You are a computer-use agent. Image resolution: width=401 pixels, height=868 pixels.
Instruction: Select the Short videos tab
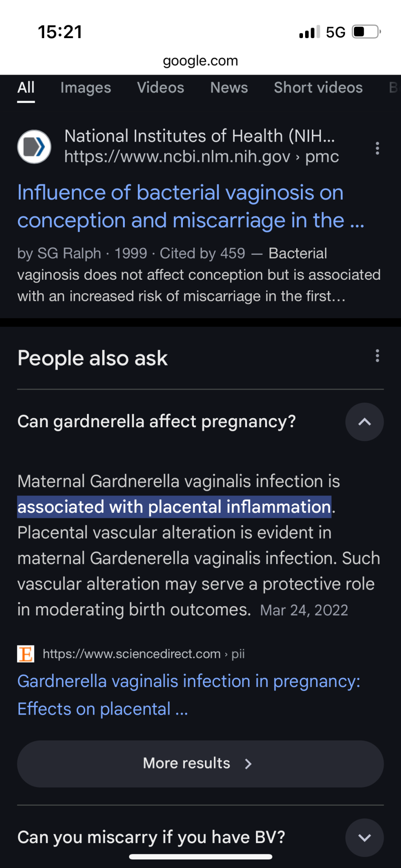tap(318, 88)
